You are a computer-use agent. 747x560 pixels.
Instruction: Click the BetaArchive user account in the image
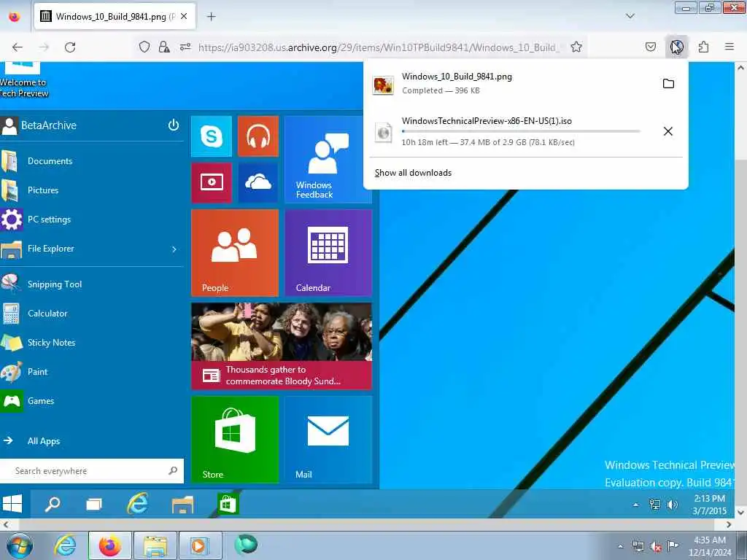(x=39, y=125)
